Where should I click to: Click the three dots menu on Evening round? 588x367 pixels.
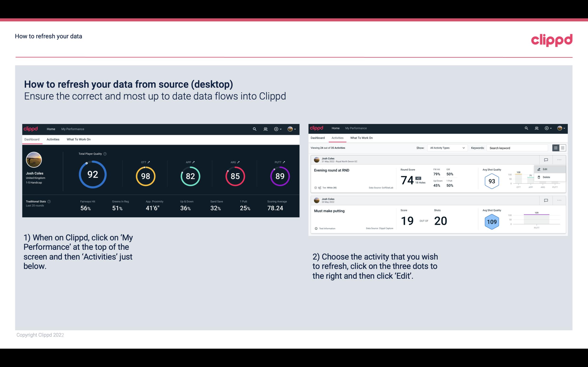tap(560, 159)
